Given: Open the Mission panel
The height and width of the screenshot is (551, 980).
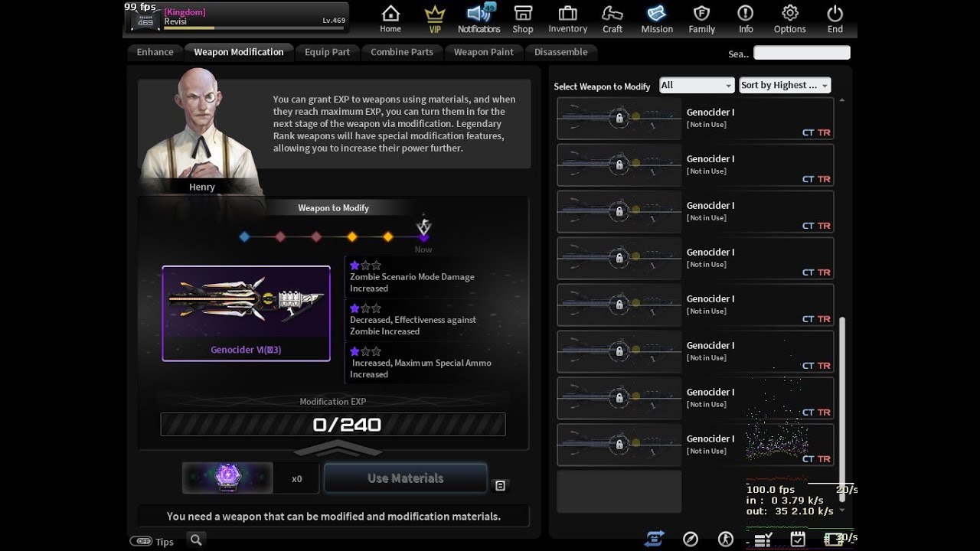Looking at the screenshot, I should 657,19.
